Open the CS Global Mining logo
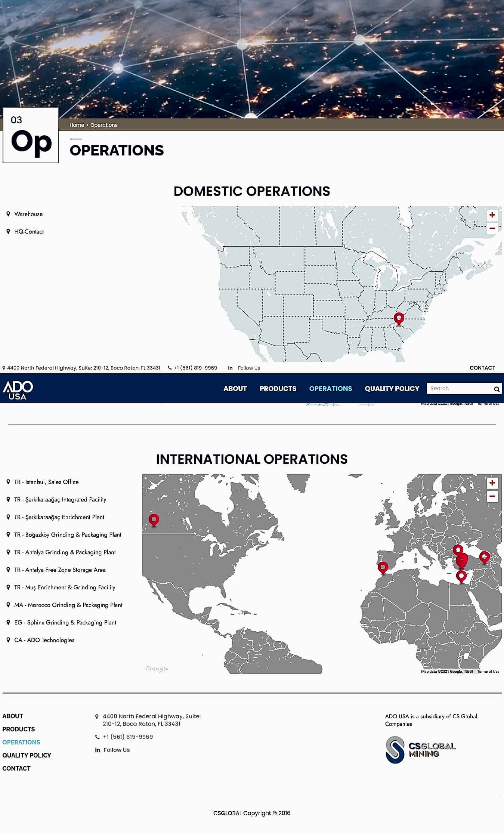 coord(421,750)
